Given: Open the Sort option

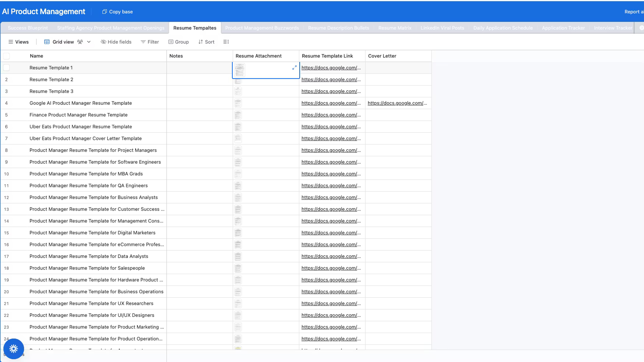Looking at the screenshot, I should pyautogui.click(x=206, y=42).
